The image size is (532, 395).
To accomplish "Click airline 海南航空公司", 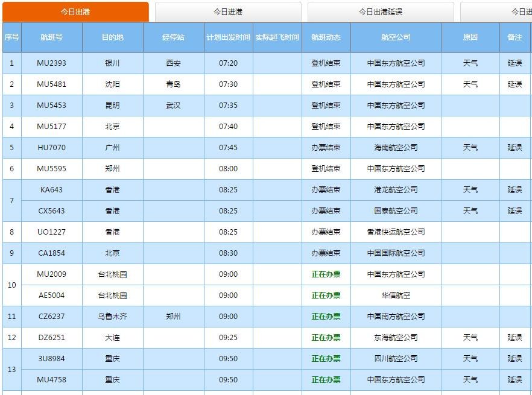I will (396, 148).
